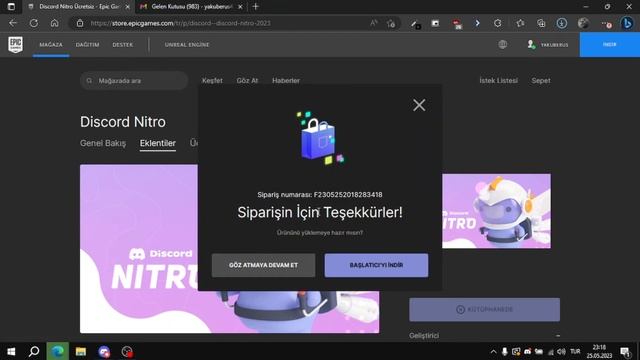Open the Collections icon

point(541,23)
